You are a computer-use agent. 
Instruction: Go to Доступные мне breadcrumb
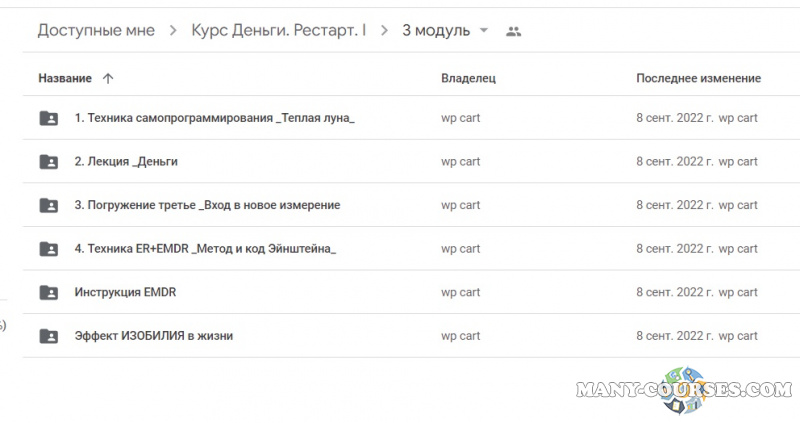click(x=96, y=31)
